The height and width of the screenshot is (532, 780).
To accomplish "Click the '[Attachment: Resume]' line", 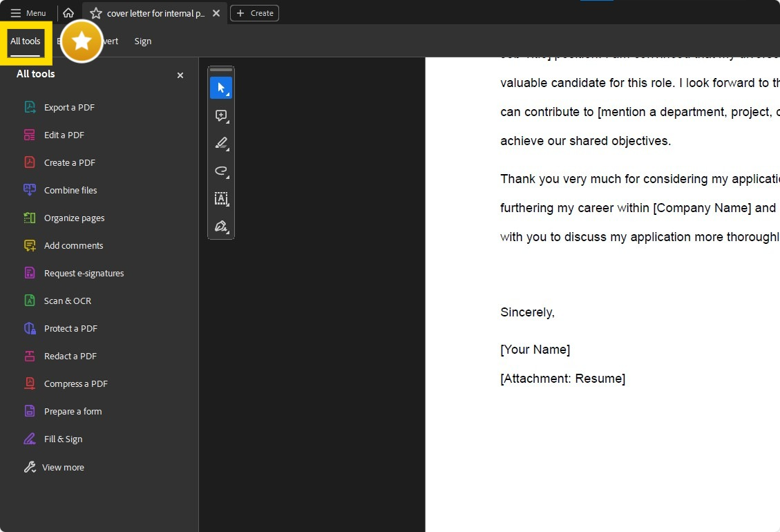I will pos(562,378).
